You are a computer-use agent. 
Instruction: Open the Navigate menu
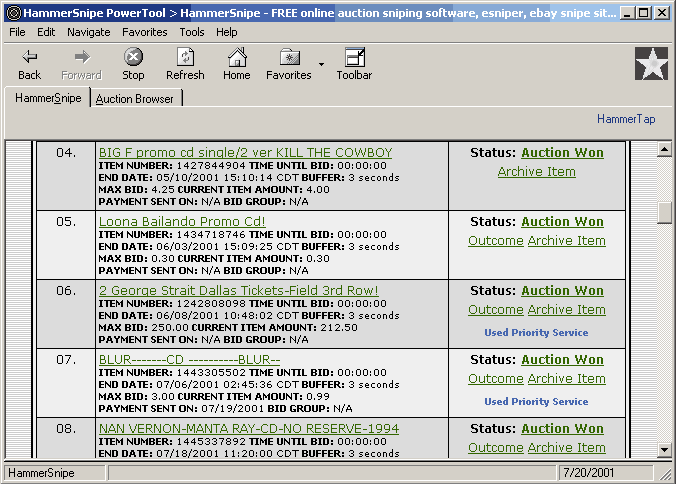coord(89,32)
